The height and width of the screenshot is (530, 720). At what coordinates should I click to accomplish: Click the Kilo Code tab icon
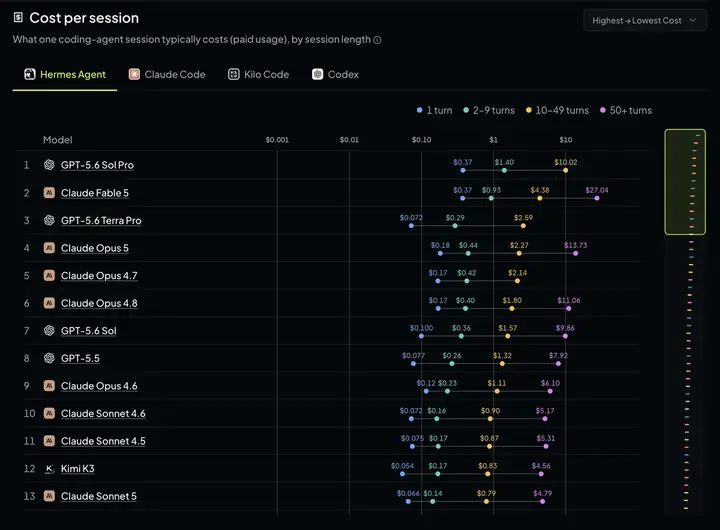click(x=234, y=74)
